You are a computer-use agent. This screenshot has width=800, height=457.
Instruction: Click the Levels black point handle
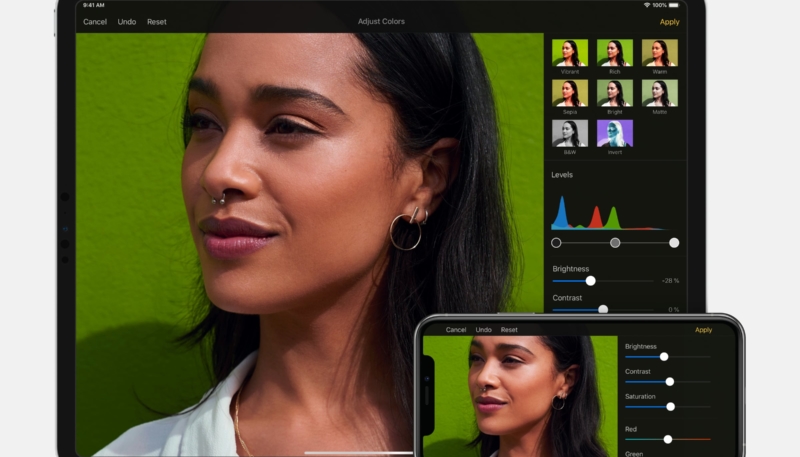click(556, 242)
